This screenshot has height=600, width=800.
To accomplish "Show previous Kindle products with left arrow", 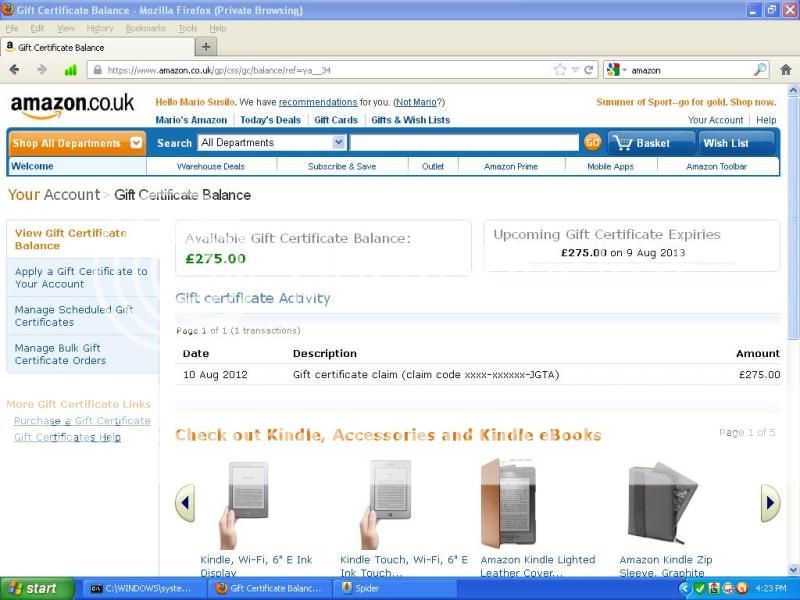I will 185,503.
